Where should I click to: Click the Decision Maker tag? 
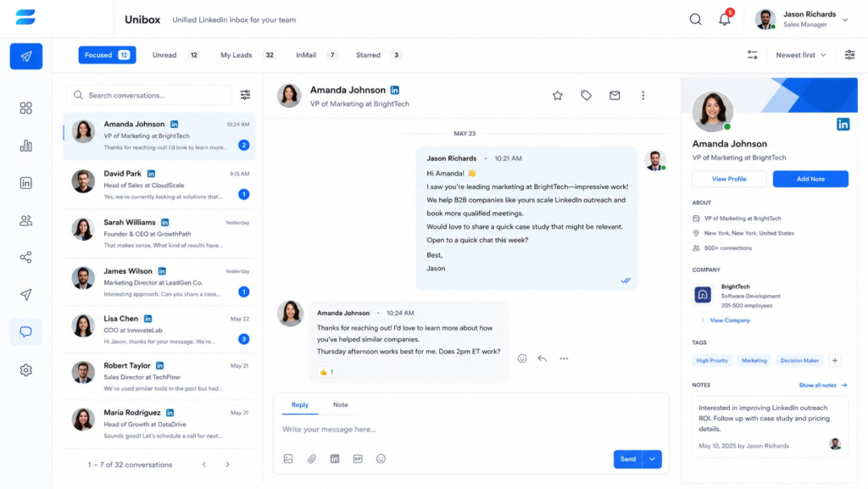coord(799,361)
